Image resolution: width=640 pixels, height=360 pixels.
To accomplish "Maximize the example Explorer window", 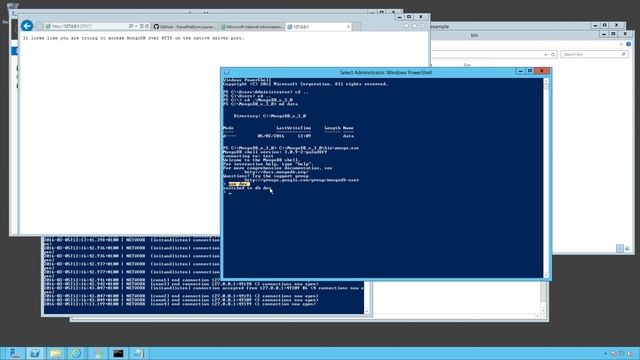I will pyautogui.click(x=604, y=25).
